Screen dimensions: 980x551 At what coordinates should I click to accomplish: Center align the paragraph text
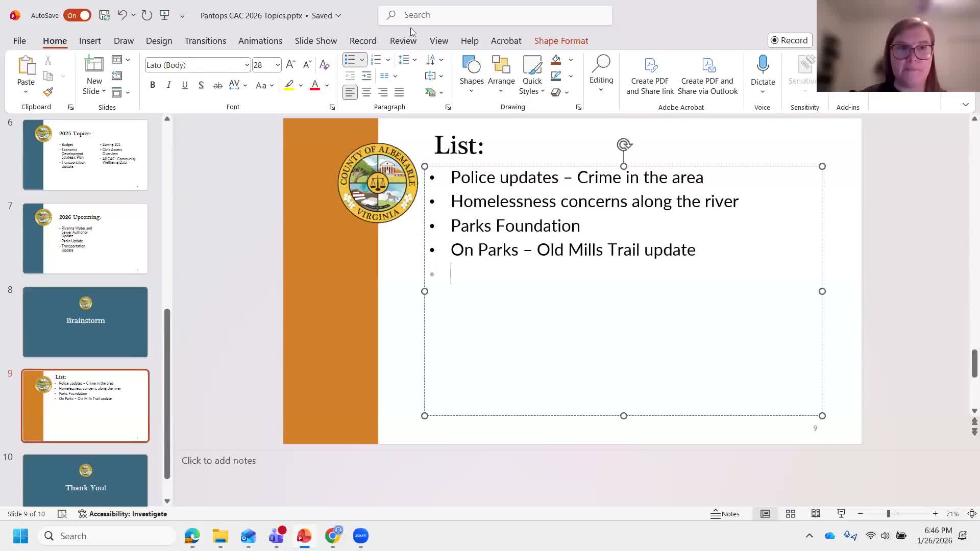point(366,92)
